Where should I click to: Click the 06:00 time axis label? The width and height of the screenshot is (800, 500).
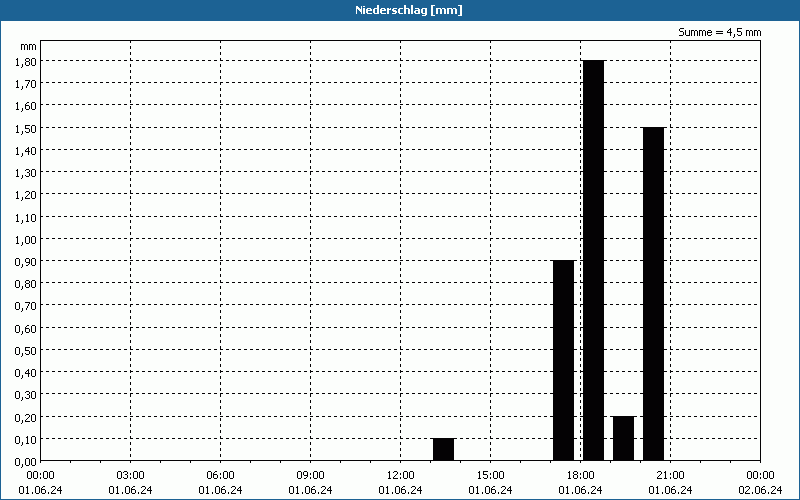coord(220,476)
